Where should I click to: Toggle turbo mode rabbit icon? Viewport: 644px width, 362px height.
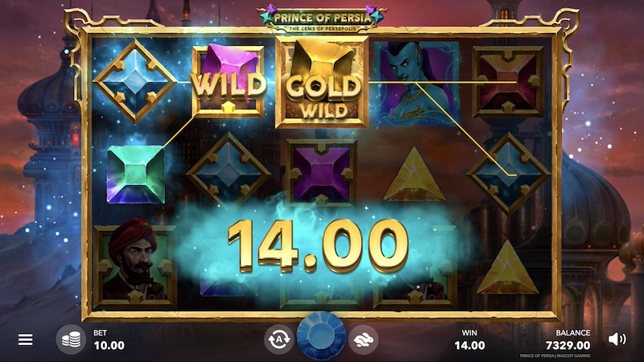click(364, 339)
